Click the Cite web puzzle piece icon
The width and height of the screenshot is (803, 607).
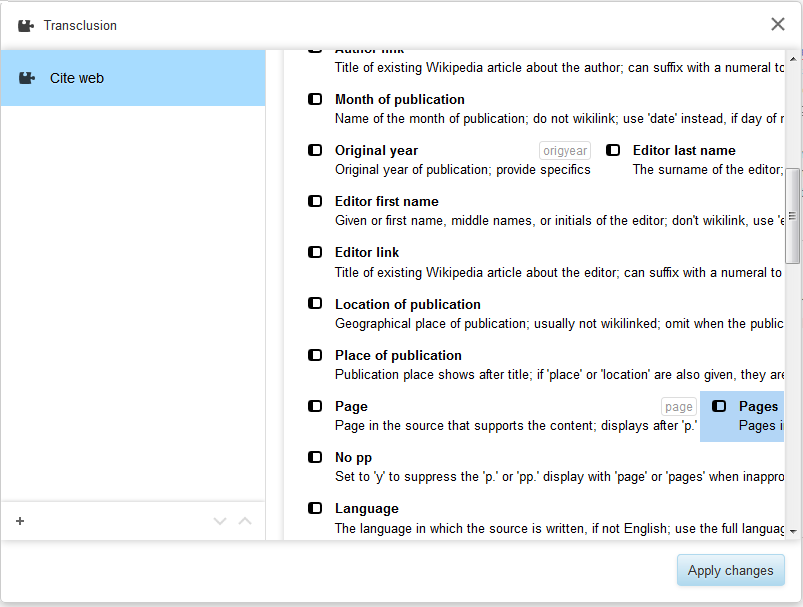click(x=27, y=78)
